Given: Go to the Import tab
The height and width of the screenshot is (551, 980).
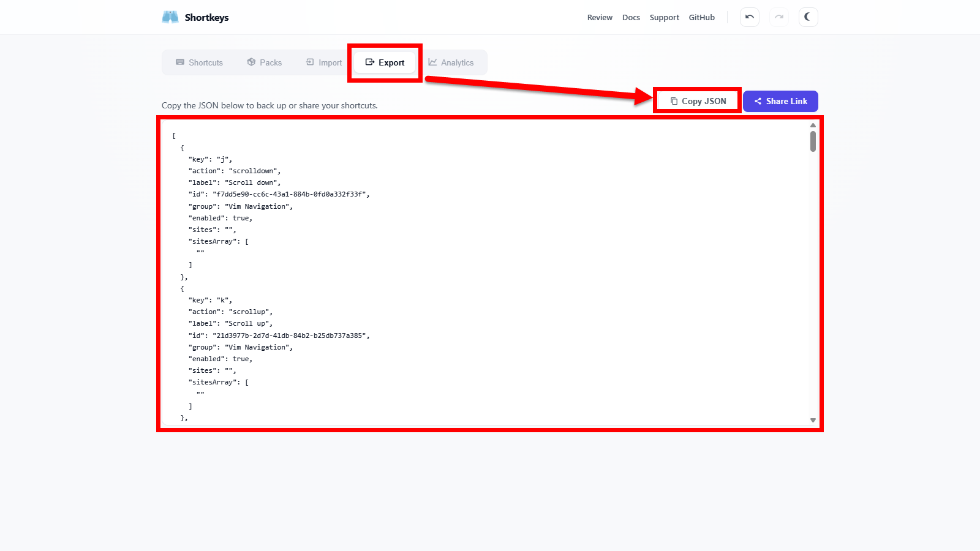Looking at the screenshot, I should [324, 62].
